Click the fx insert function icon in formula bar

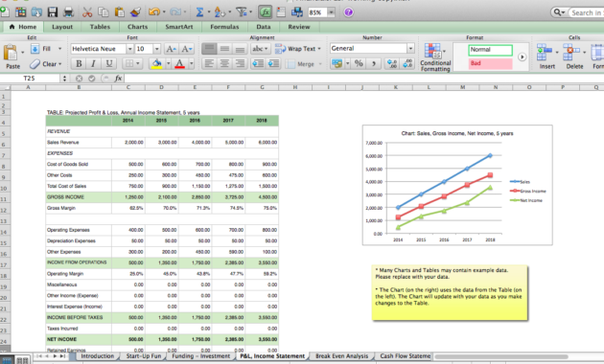[x=118, y=79]
